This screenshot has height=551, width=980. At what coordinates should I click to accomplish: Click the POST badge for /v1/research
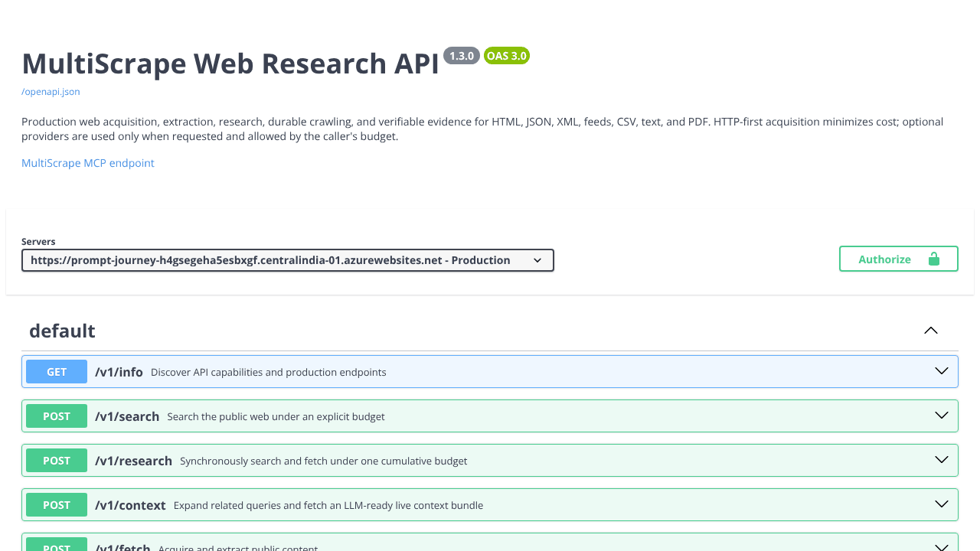pyautogui.click(x=57, y=461)
